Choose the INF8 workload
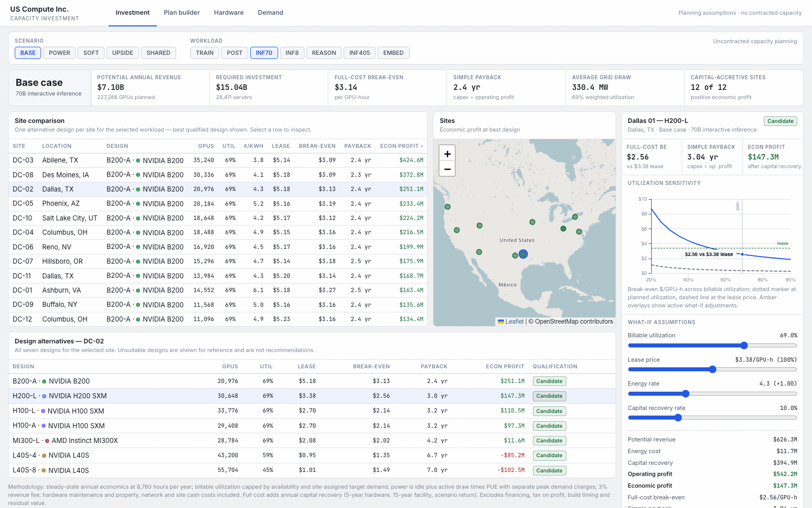The width and height of the screenshot is (812, 508). pos(292,53)
